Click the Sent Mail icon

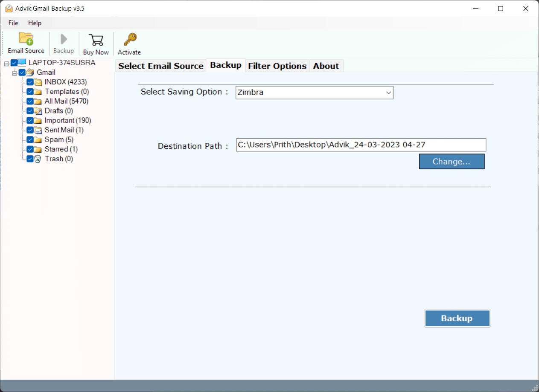coord(38,130)
